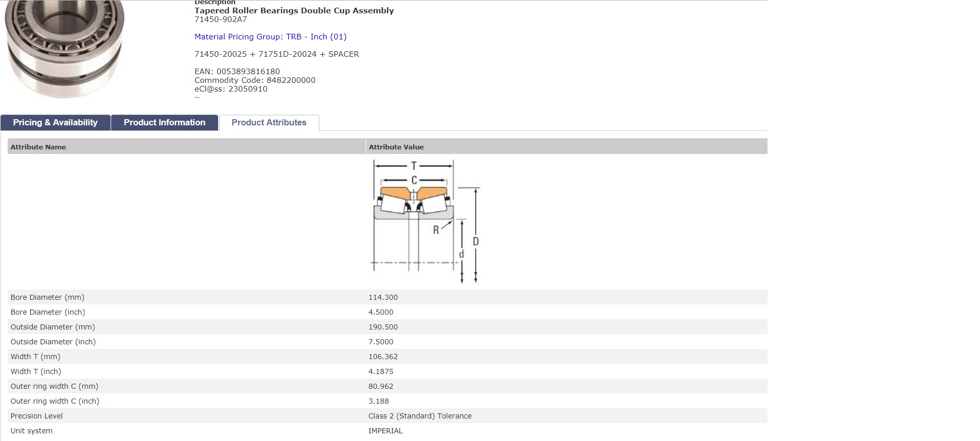
Task: Click the Precision Level row label
Action: click(x=37, y=416)
